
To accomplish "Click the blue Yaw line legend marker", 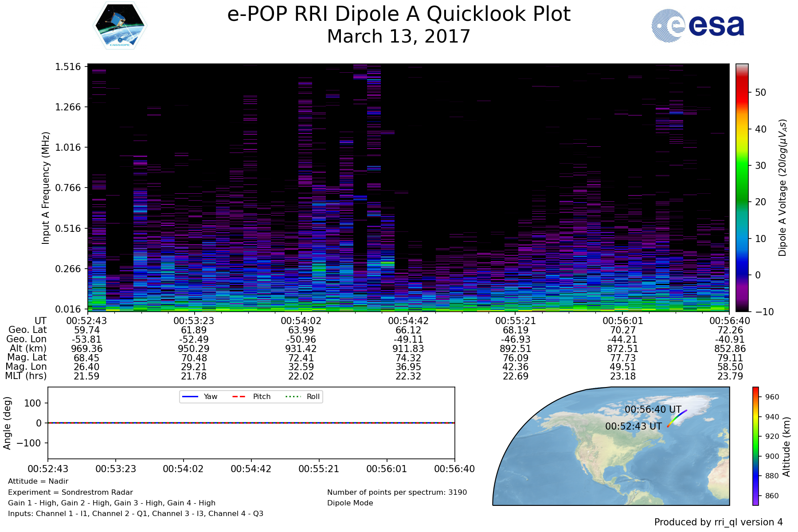I will pos(190,396).
